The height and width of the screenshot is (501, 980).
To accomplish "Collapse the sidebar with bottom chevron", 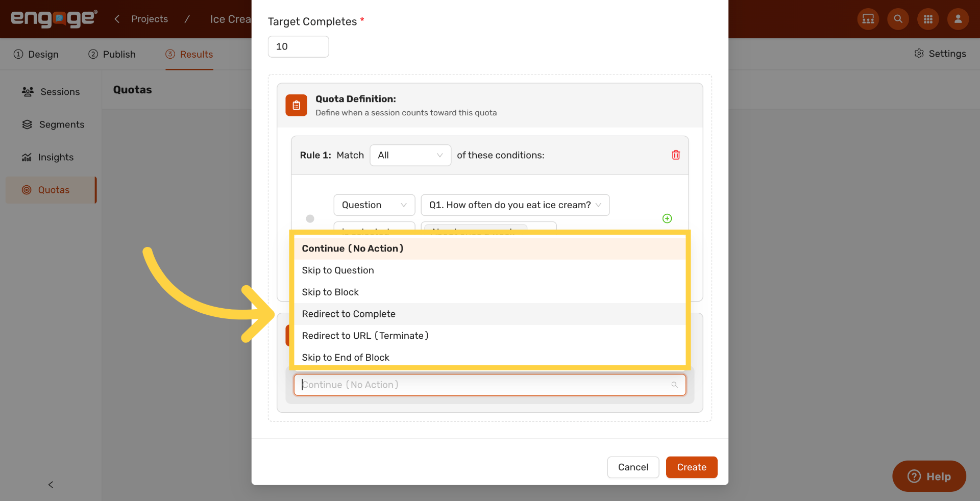I will 51,485.
